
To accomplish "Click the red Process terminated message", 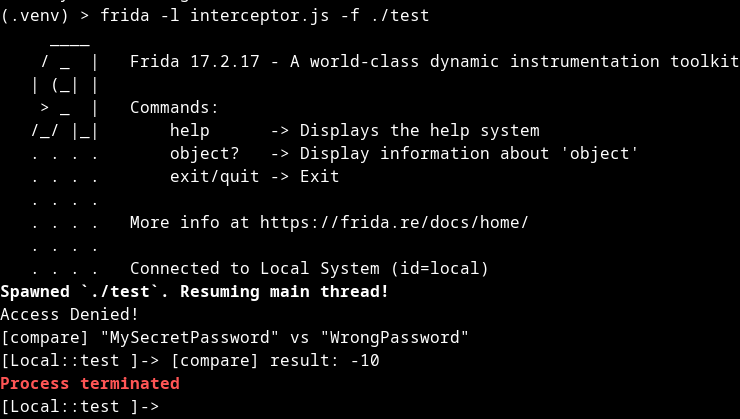I will pyautogui.click(x=90, y=383).
